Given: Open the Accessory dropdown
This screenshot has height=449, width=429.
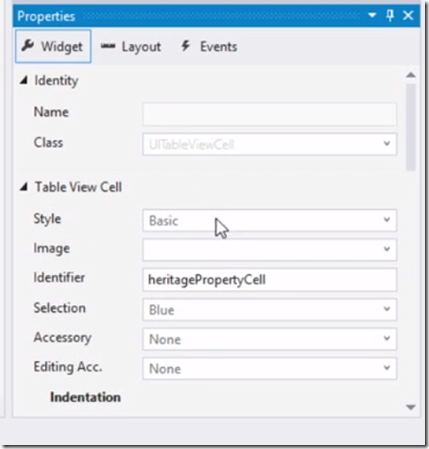Looking at the screenshot, I should click(269, 339).
